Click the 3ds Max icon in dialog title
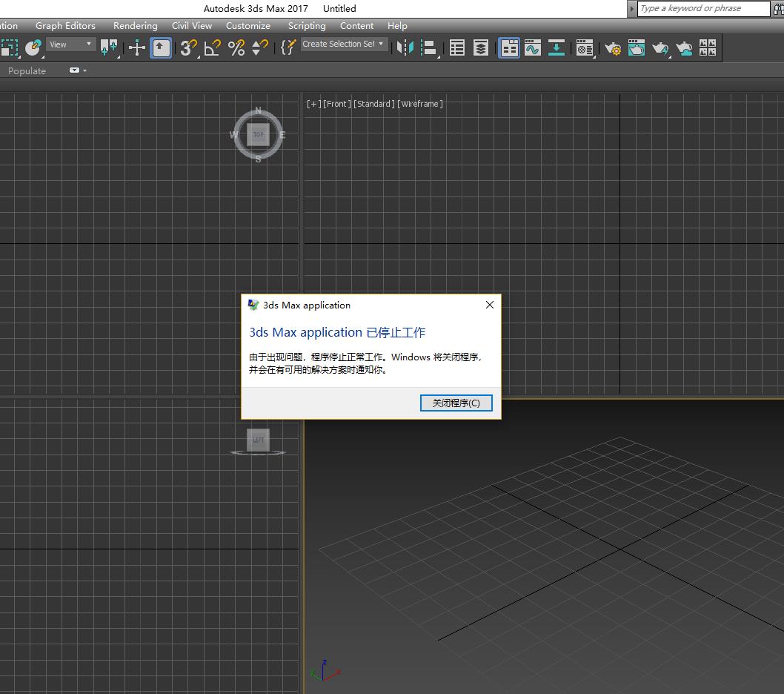 tap(253, 305)
